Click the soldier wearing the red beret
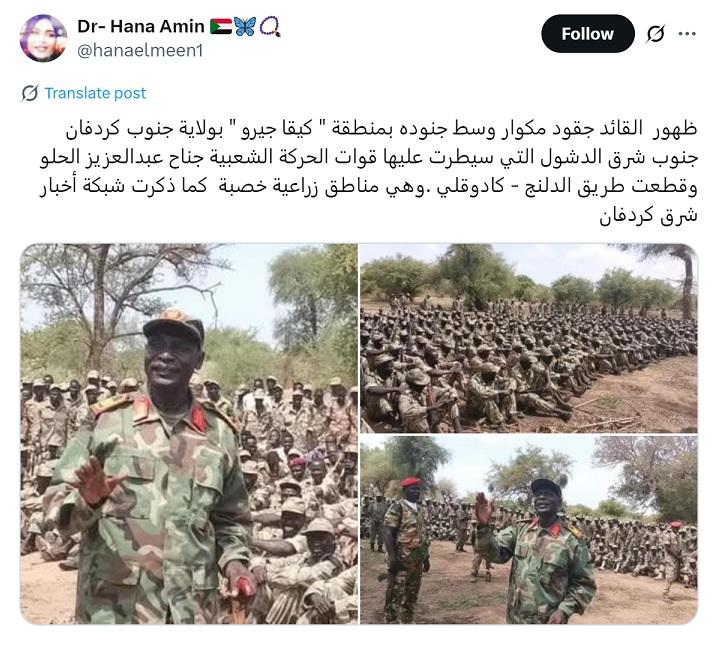The width and height of the screenshot is (717, 645). click(x=408, y=549)
